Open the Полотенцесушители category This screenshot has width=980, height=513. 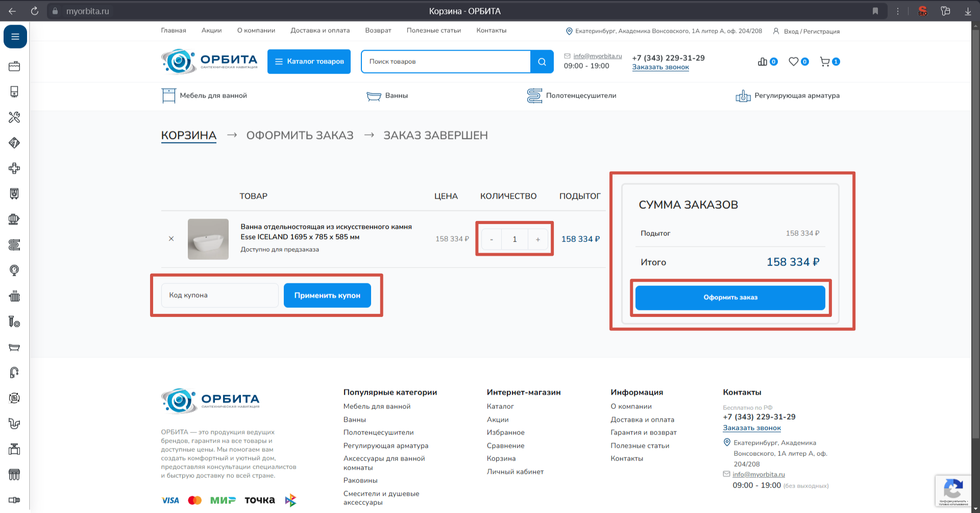coord(572,95)
